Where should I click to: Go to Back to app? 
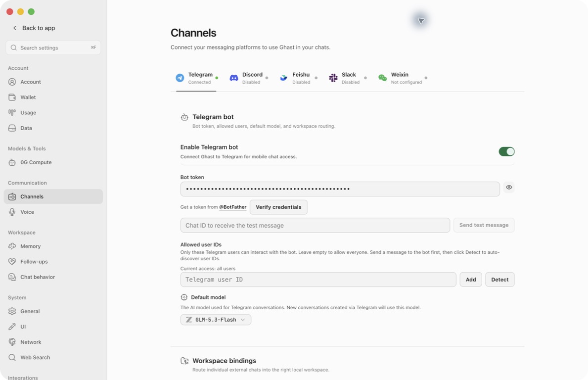pyautogui.click(x=34, y=28)
